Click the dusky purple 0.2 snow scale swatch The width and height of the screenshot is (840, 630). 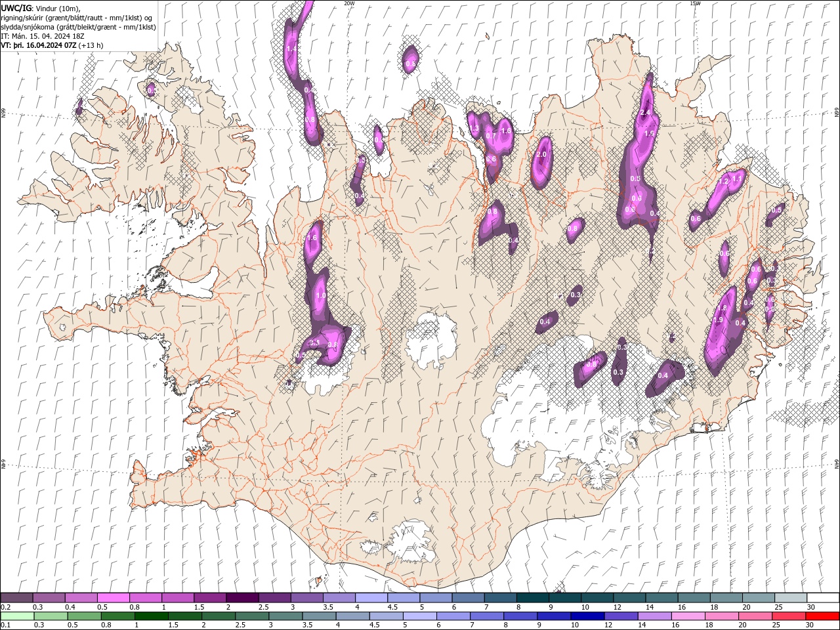coord(17,597)
